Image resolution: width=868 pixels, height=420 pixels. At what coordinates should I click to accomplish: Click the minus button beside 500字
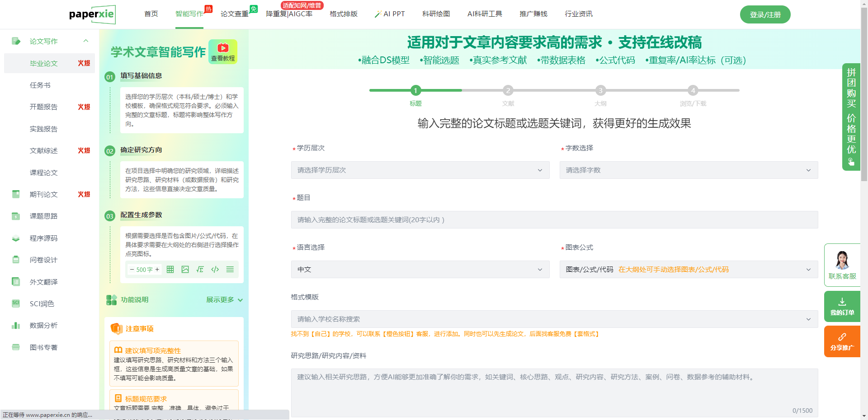(132, 270)
